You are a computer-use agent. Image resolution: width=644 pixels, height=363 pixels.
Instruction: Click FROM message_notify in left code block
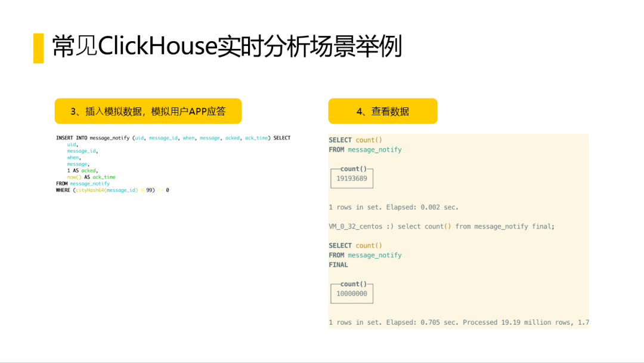(x=83, y=184)
